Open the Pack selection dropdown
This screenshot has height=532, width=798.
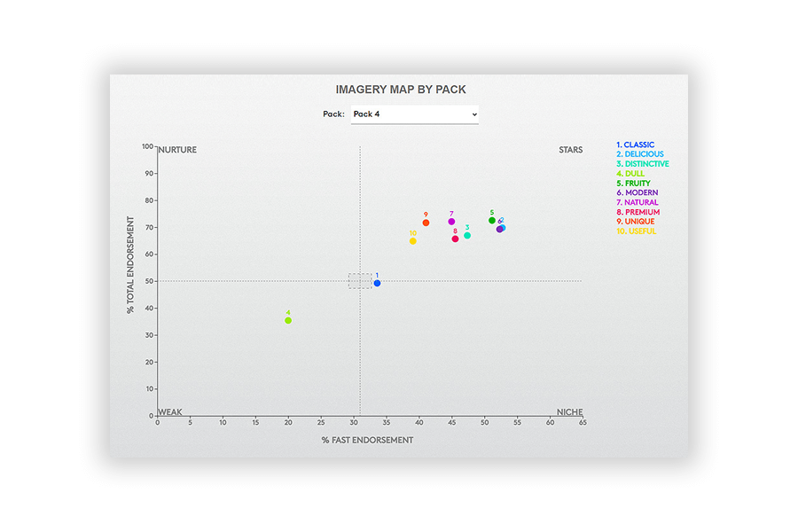coord(414,113)
